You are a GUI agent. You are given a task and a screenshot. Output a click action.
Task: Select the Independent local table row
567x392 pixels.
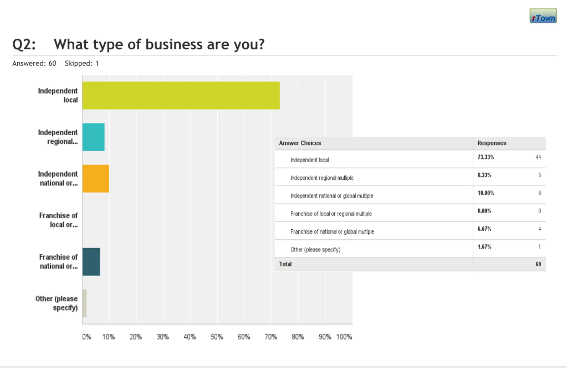310,160
